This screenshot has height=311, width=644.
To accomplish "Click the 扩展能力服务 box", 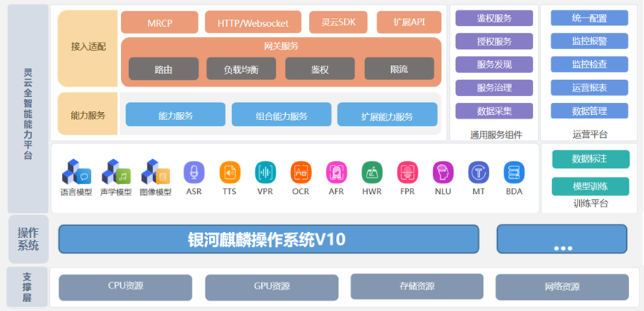I will [x=387, y=114].
